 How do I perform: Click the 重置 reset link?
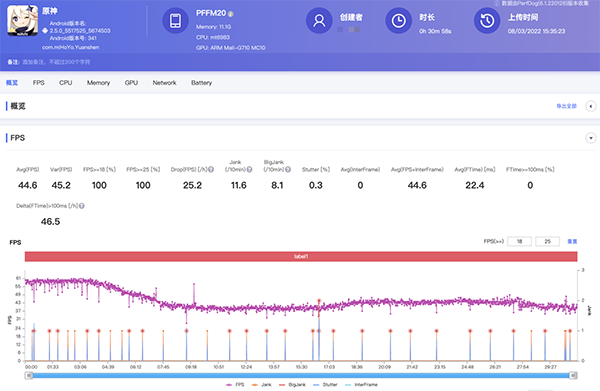coord(572,241)
